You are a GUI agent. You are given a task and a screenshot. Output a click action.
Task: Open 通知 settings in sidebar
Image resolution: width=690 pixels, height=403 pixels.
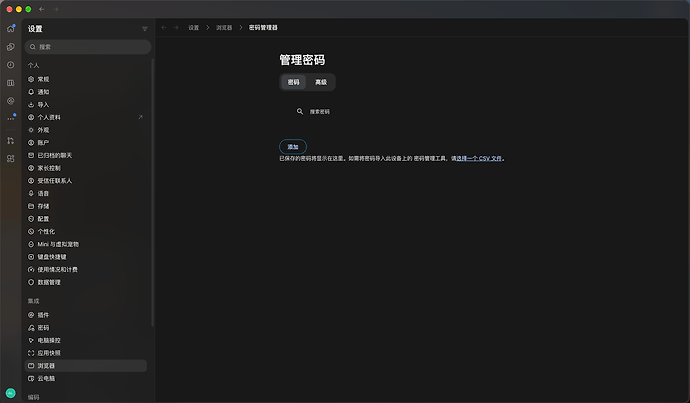pyautogui.click(x=86, y=92)
